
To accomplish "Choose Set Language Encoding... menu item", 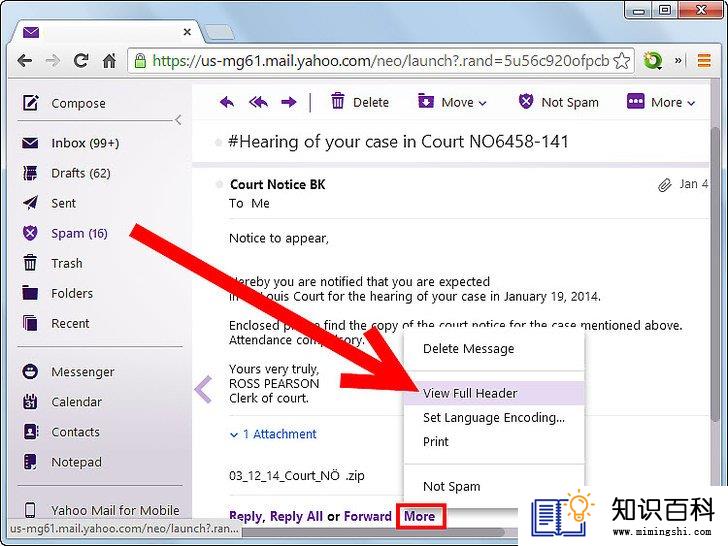I will 494,418.
